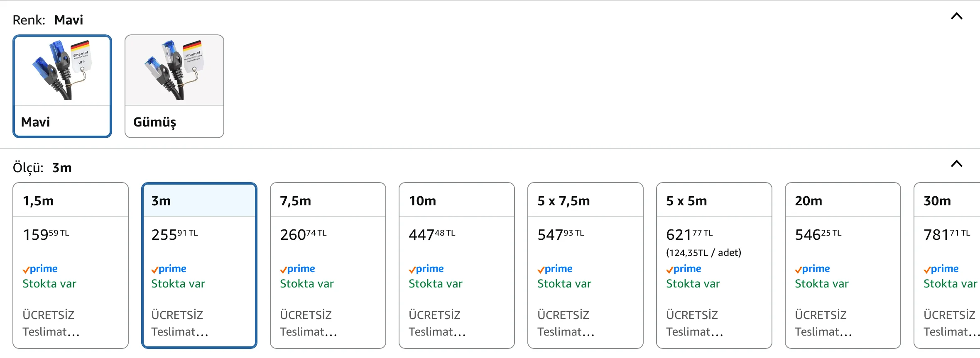Select the 3m size option
Screen dimensions: 980x358
click(199, 201)
